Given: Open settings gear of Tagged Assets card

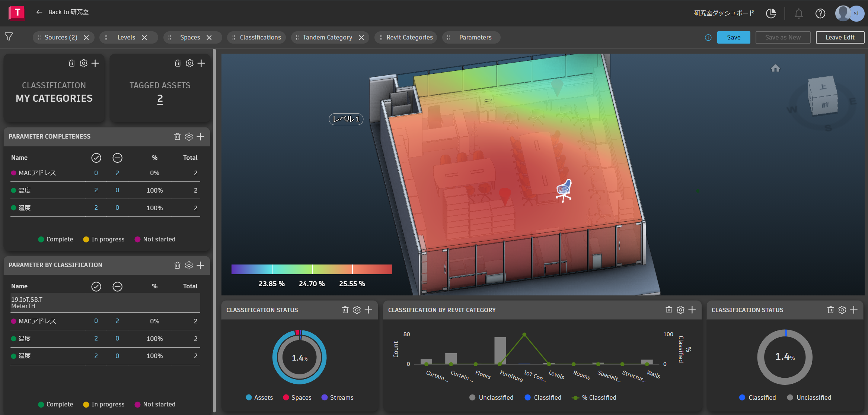Looking at the screenshot, I should click(189, 63).
